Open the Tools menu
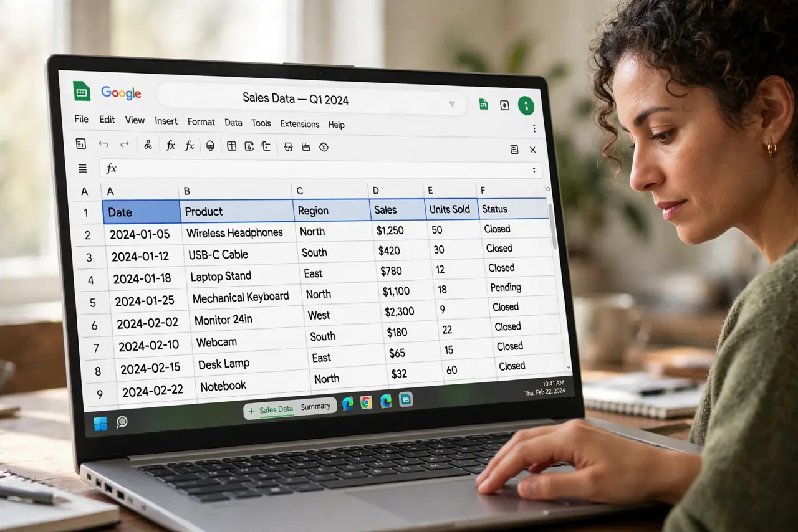The width and height of the screenshot is (798, 532). (x=261, y=123)
